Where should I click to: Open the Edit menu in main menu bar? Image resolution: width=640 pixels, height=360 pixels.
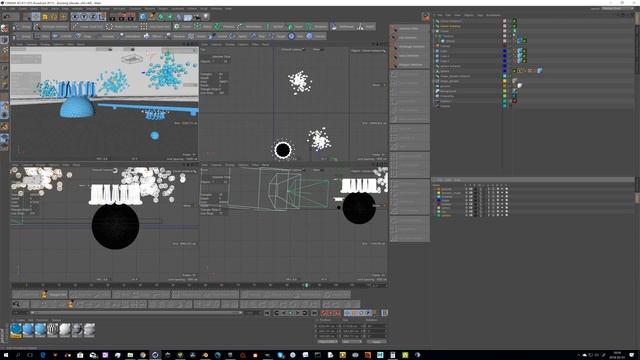(12, 9)
